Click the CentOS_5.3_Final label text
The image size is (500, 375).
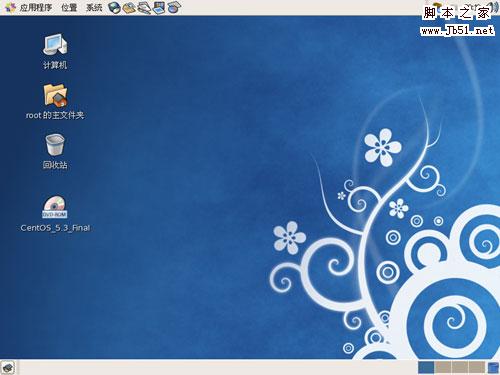[55, 228]
